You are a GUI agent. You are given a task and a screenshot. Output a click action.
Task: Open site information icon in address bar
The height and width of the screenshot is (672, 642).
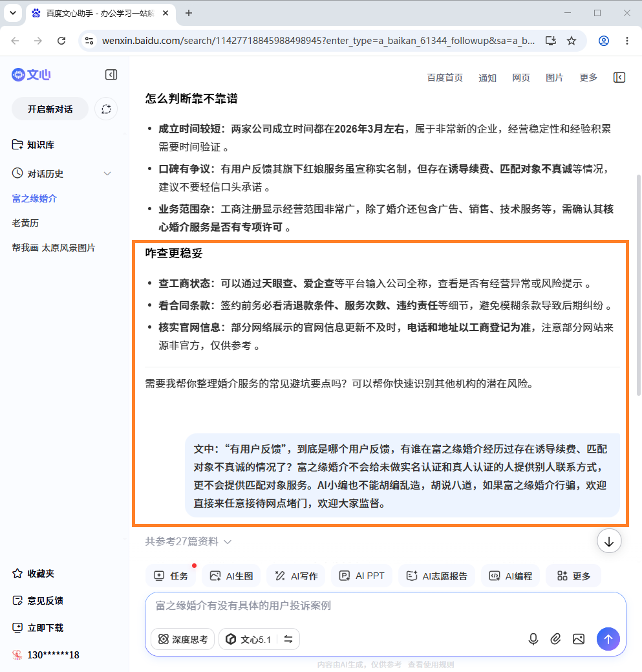[89, 41]
